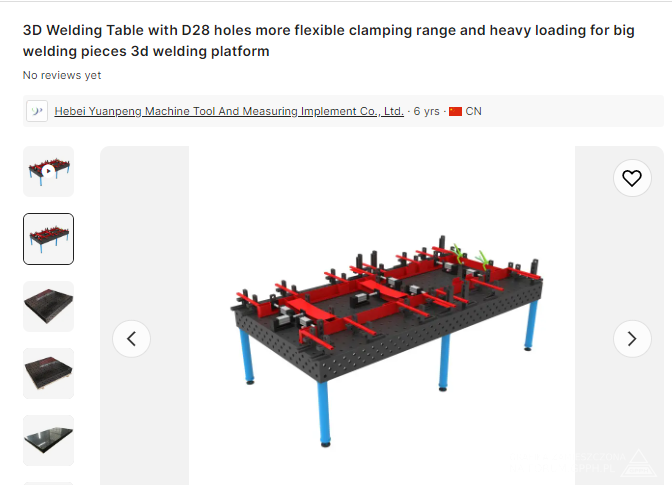
Task: Choose the fifth thumbnail of black slab
Action: (48, 440)
